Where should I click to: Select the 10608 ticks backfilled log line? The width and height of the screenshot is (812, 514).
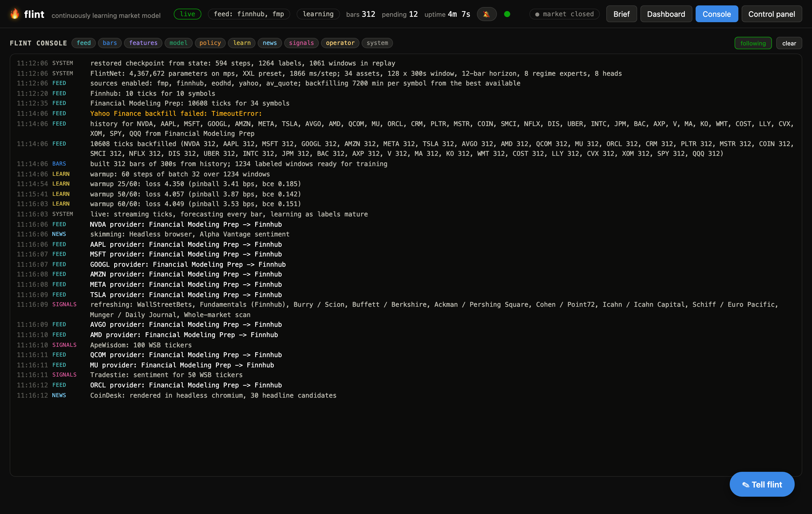(406, 149)
